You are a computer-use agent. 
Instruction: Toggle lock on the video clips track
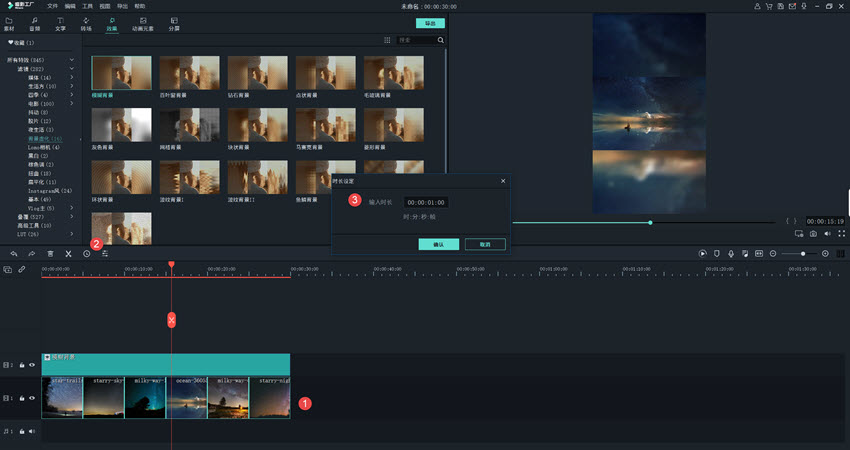click(22, 398)
